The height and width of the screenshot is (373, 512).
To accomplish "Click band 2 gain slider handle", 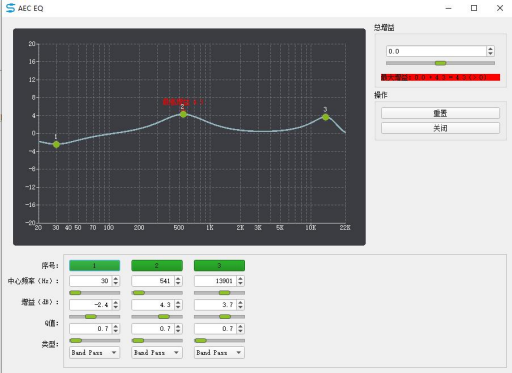I will pos(164,316).
